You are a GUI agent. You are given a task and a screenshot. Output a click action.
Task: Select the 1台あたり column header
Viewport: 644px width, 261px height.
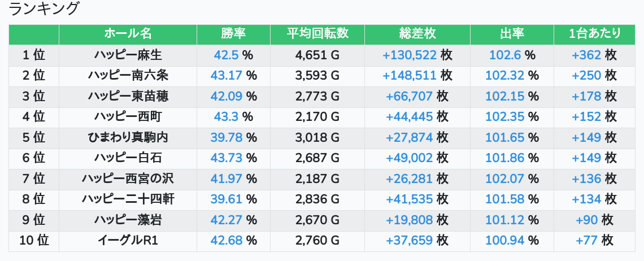click(x=595, y=34)
